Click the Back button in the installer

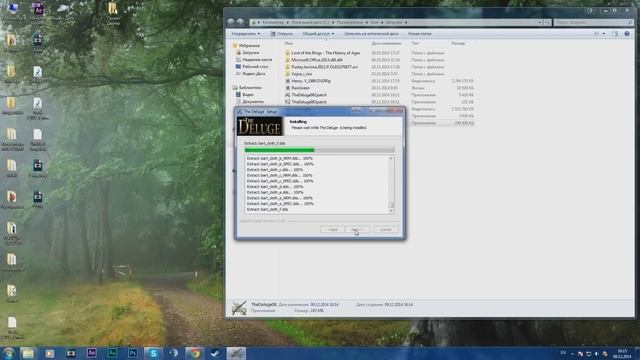[333, 229]
